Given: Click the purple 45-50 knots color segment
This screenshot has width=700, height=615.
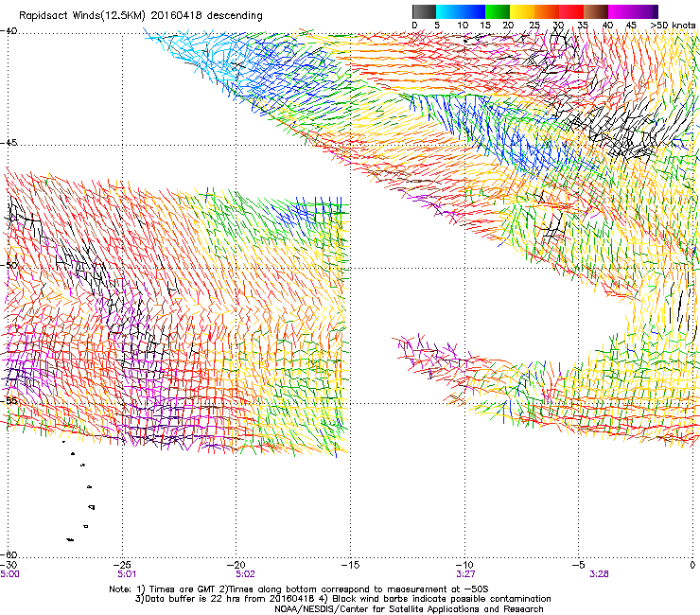Looking at the screenshot, I should click(x=645, y=11).
